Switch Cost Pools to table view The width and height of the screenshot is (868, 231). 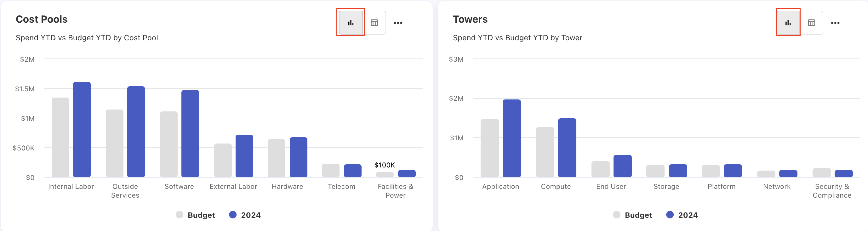pos(374,23)
